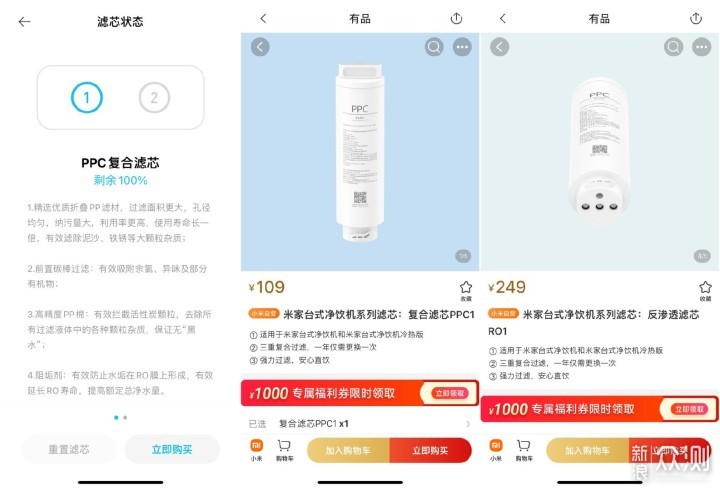Tap the red 立即购买 button for PPC1
Screen dimensions: 720x490
pyautogui.click(x=430, y=451)
